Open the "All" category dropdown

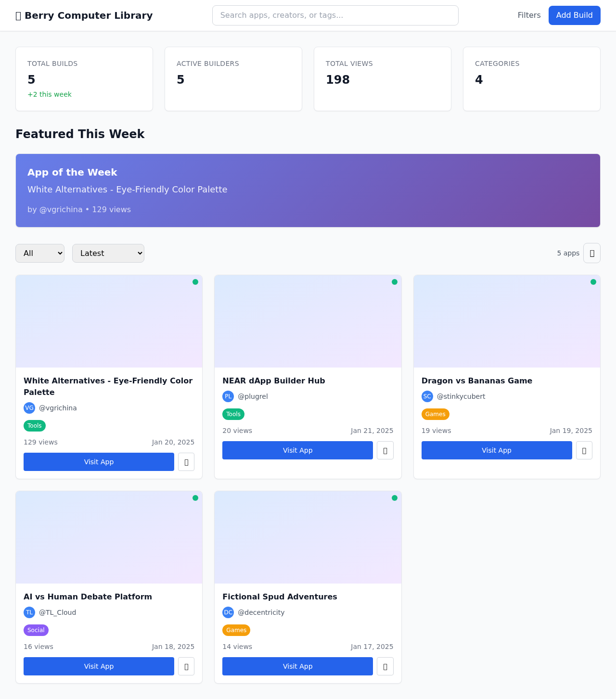pyautogui.click(x=40, y=253)
